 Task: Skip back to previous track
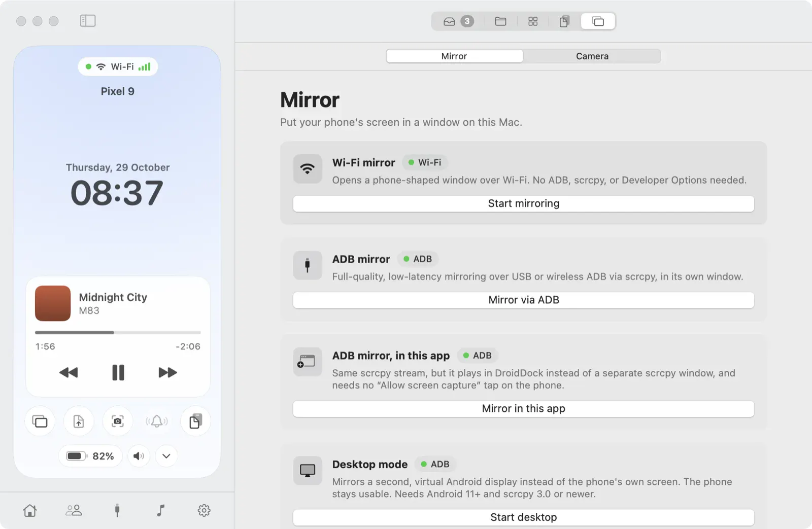pyautogui.click(x=69, y=373)
